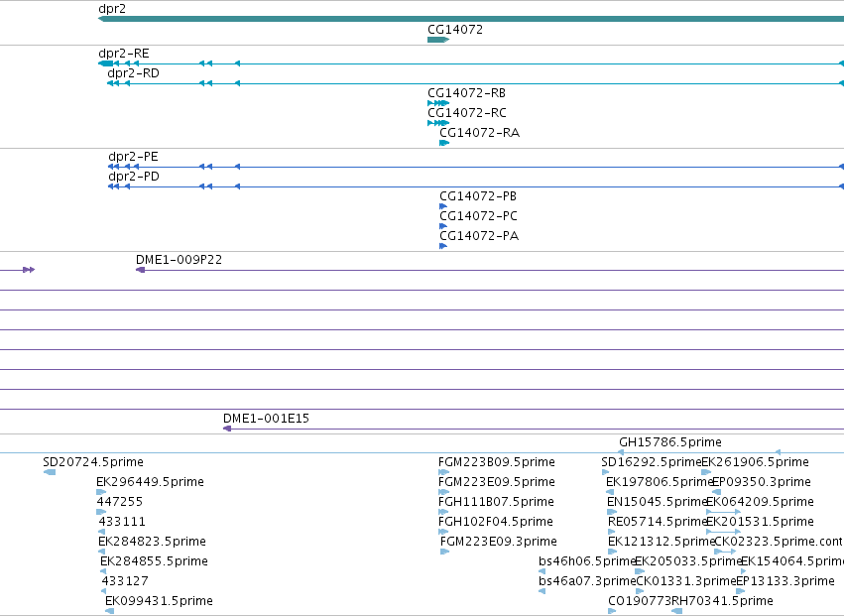
Task: Select the EN15045.5prime EST label
Action: 658,502
